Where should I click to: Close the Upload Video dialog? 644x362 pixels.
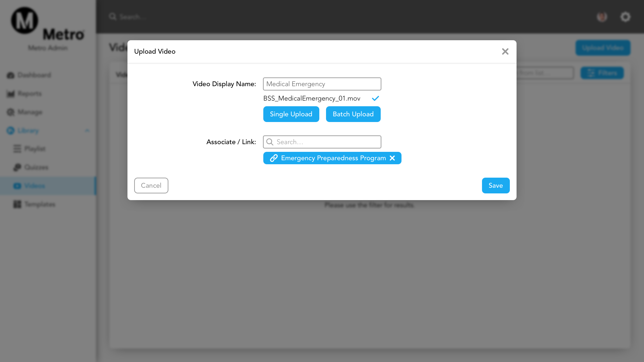pos(505,51)
